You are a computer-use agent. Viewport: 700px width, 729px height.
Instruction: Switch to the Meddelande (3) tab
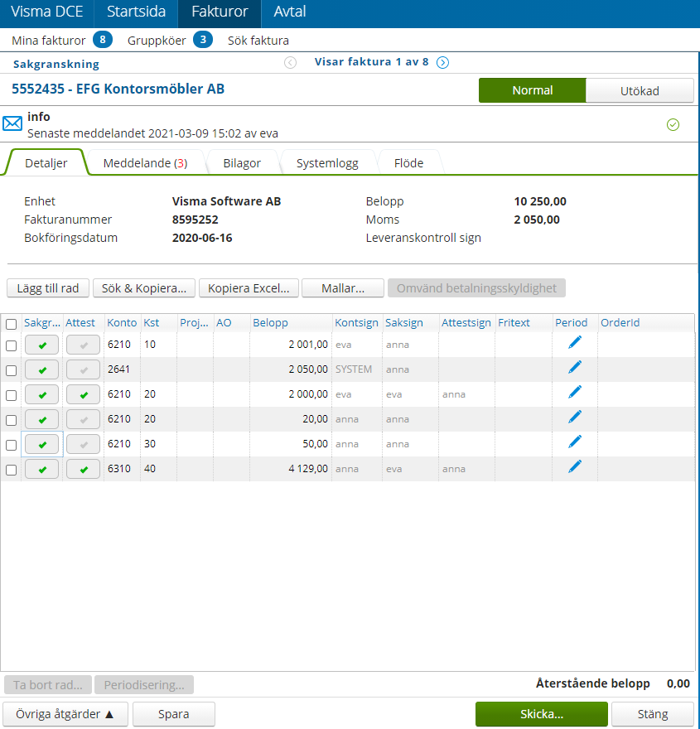(x=146, y=163)
